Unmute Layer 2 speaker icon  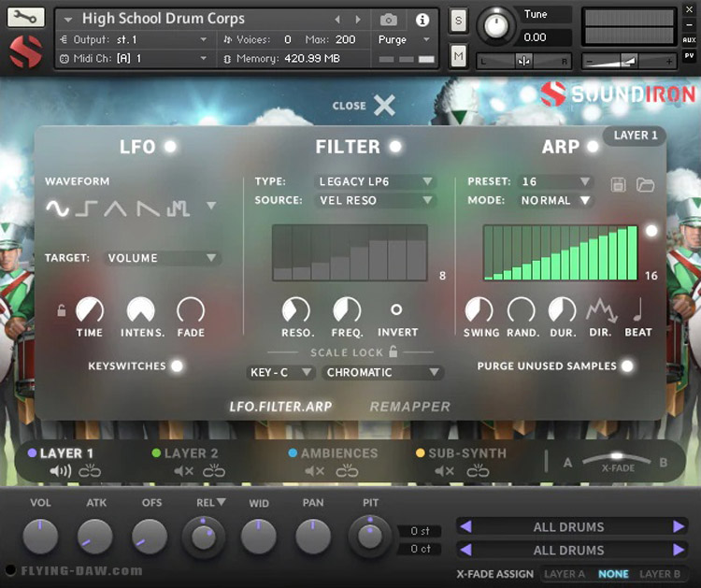click(184, 471)
